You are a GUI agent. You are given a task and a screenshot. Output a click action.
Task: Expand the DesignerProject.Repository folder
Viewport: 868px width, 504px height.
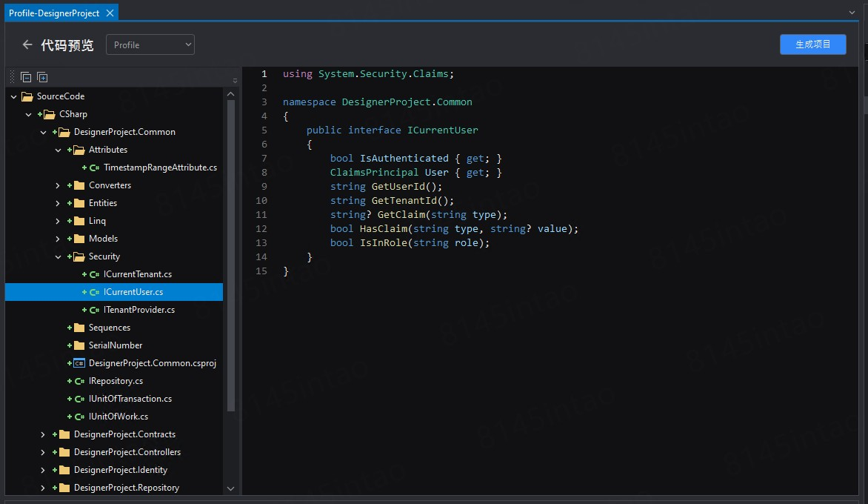point(43,488)
